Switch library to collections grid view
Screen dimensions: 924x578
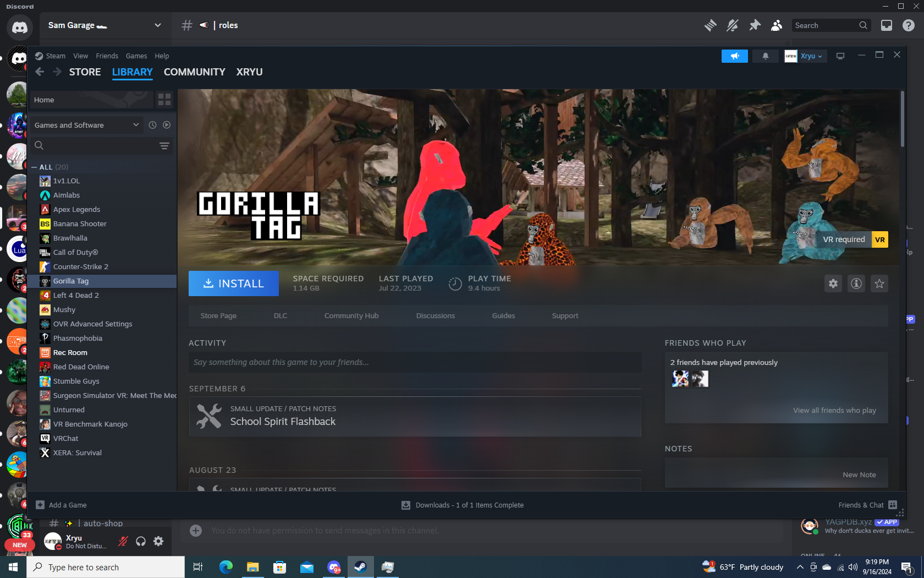[x=164, y=100]
